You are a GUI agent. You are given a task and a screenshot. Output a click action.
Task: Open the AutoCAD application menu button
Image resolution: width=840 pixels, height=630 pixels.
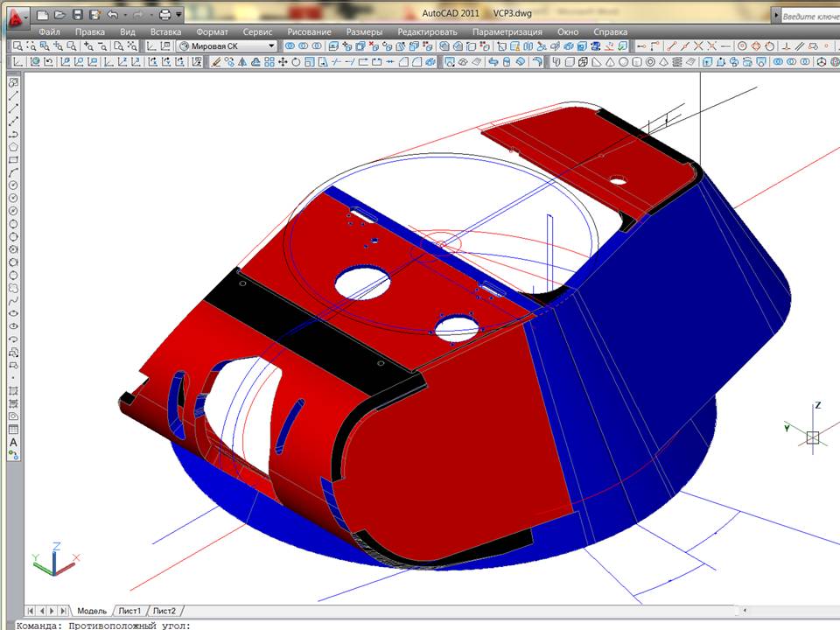coord(17,17)
